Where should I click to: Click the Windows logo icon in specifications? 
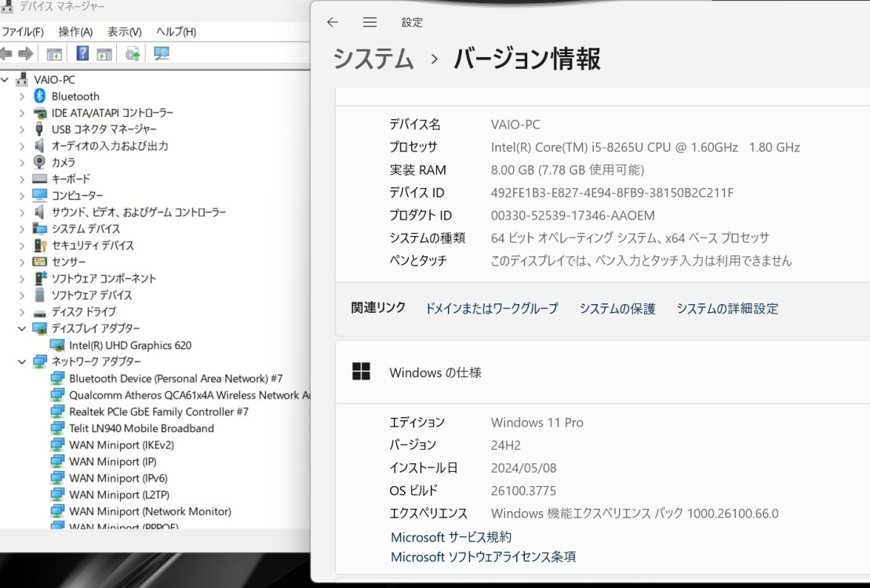(361, 372)
